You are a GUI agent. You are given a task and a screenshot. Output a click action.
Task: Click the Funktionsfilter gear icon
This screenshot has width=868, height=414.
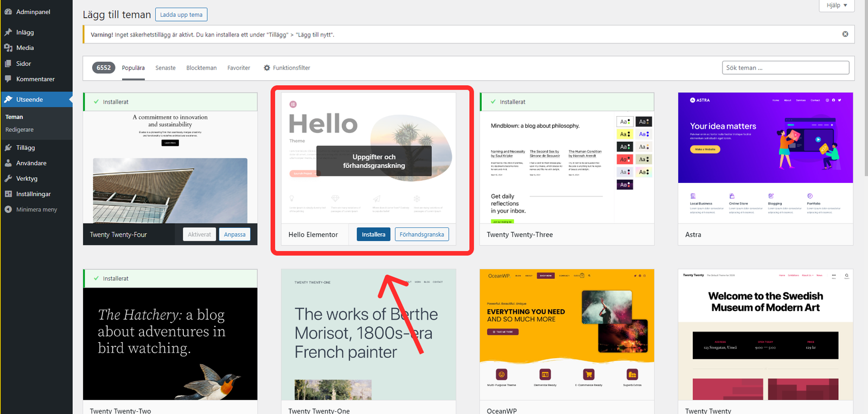[267, 68]
